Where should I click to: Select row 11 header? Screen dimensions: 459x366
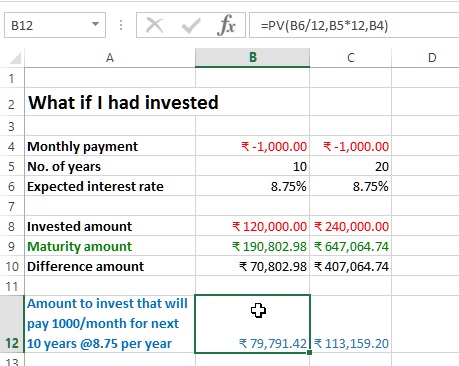coord(12,286)
